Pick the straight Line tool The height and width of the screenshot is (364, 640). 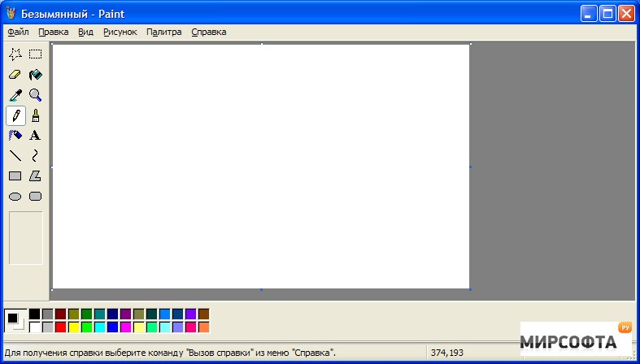click(15, 155)
